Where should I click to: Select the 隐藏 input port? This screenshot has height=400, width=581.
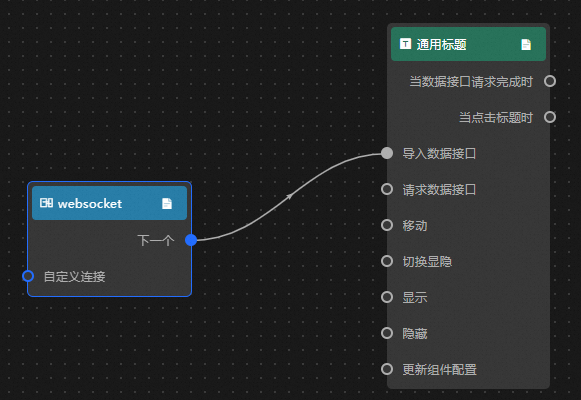pos(387,333)
